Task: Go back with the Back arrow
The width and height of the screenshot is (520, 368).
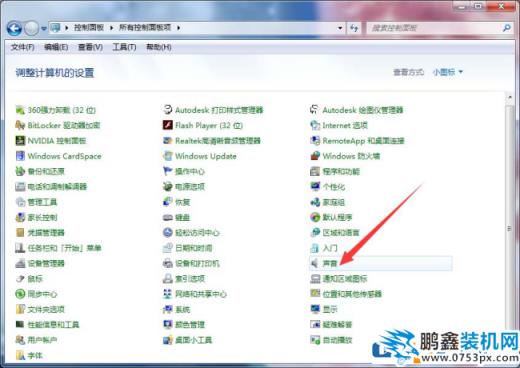Action: (x=14, y=29)
